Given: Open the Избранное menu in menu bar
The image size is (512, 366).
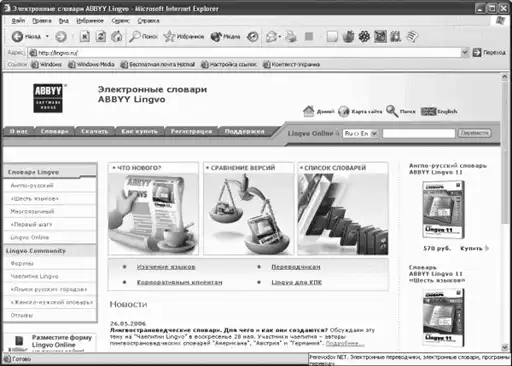Looking at the screenshot, I should [90, 21].
